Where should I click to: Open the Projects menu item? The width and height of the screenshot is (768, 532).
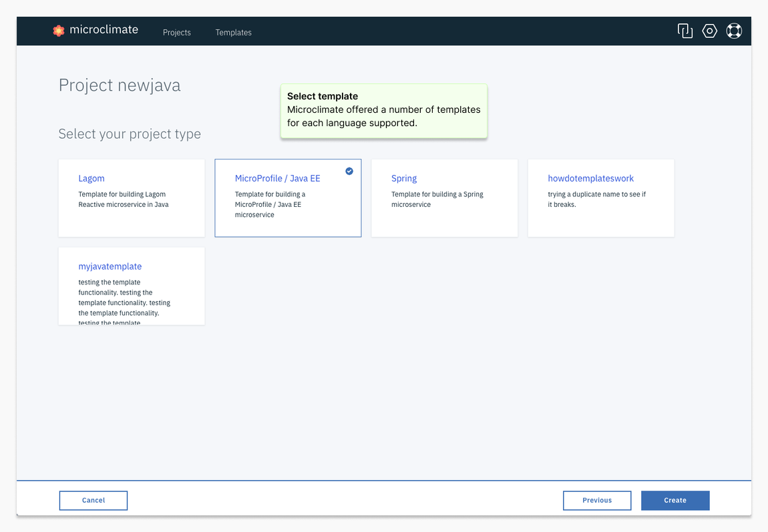[177, 32]
